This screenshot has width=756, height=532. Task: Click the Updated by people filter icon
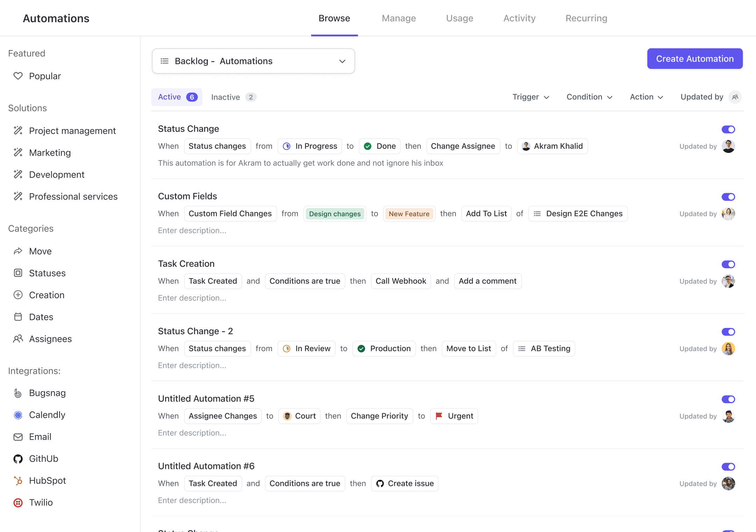(x=735, y=97)
